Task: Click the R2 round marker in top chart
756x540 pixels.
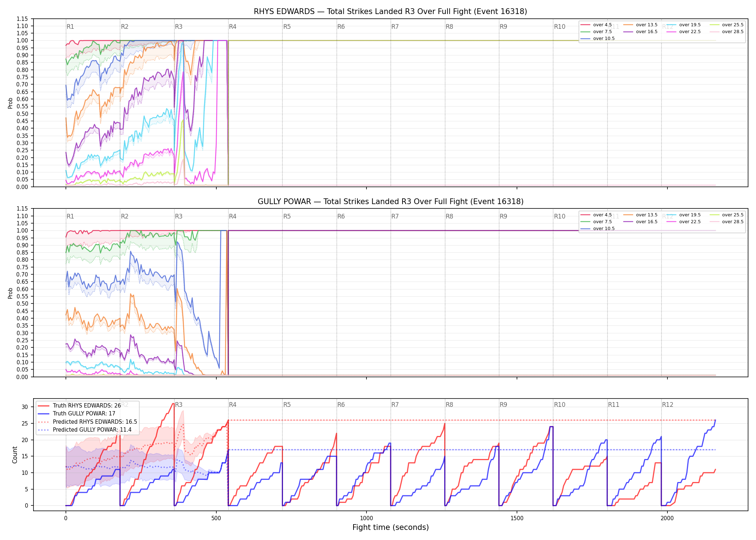Action: point(125,27)
